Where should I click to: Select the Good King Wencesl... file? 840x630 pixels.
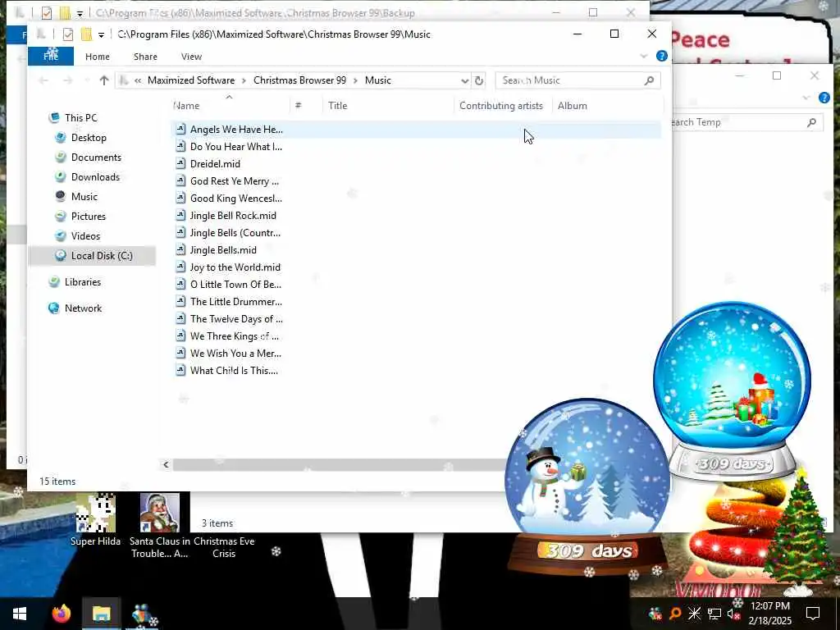click(x=235, y=199)
